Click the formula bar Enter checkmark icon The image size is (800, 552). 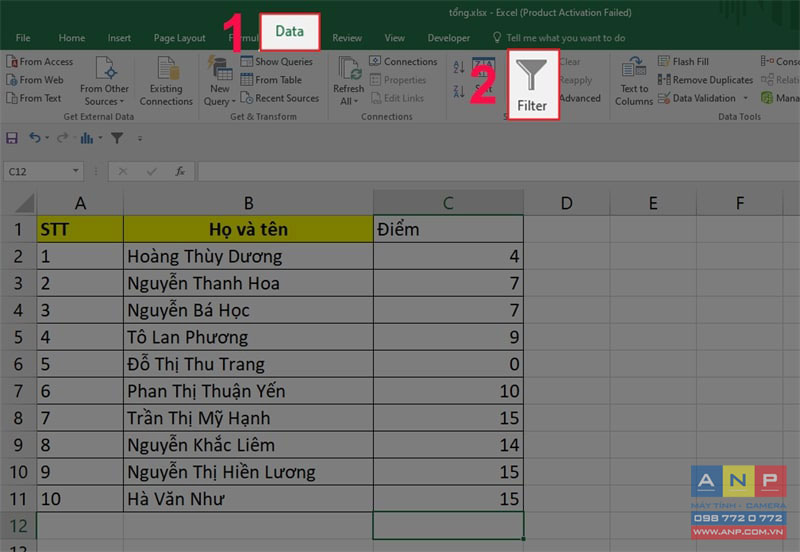151,171
